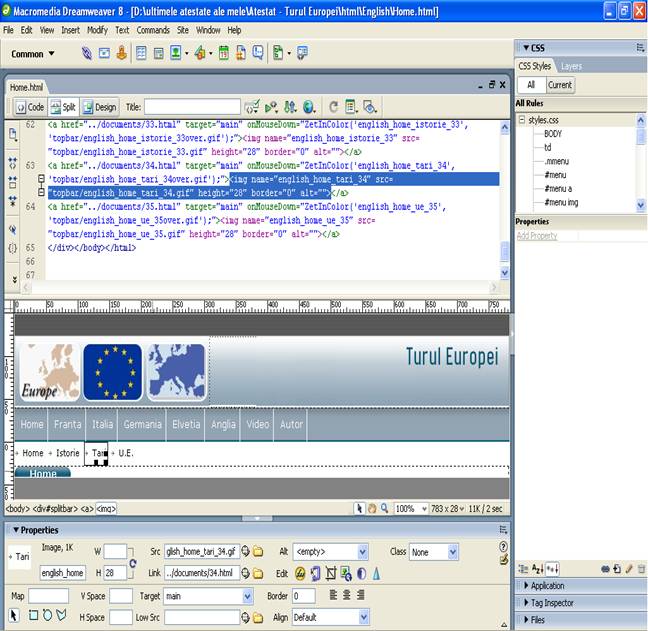Click the <body> tag in tag selector
Viewport: 648px width, 631px height.
(x=17, y=509)
